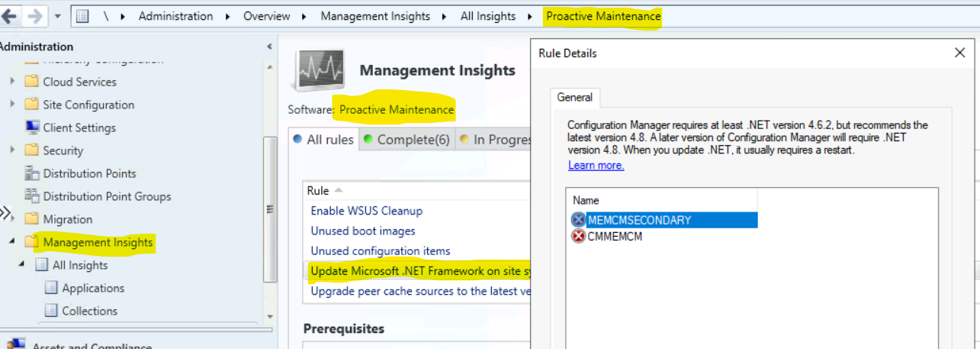Click the navigation pane vertical scrollbar
The image size is (980, 349).
click(x=269, y=206)
